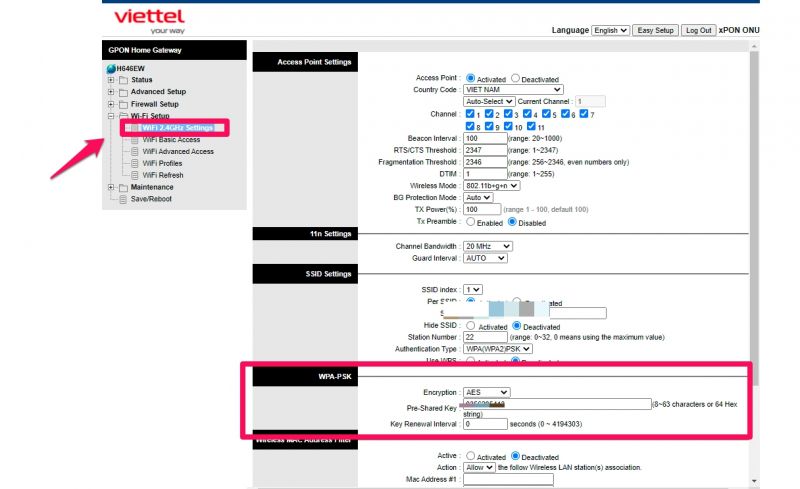Toggle channel 4 checkbox
Image resolution: width=800 pixels, height=489 pixels.
[x=527, y=113]
